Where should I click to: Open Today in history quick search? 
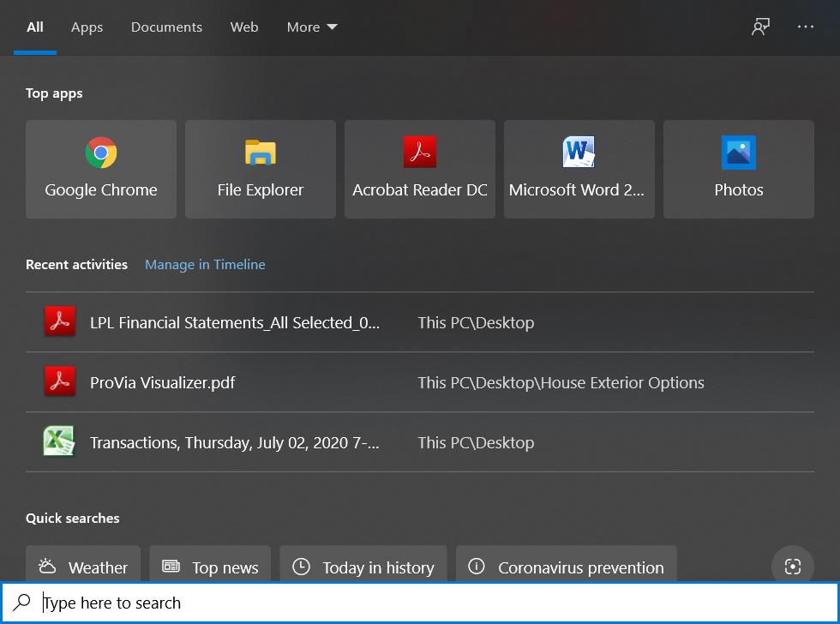coord(363,565)
